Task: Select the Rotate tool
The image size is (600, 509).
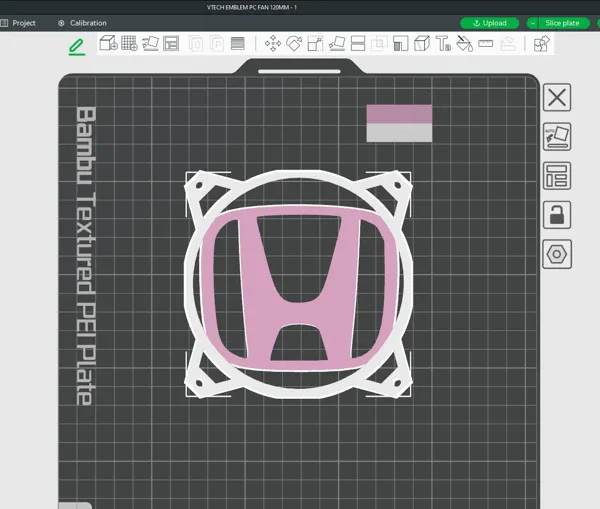Action: coord(294,43)
